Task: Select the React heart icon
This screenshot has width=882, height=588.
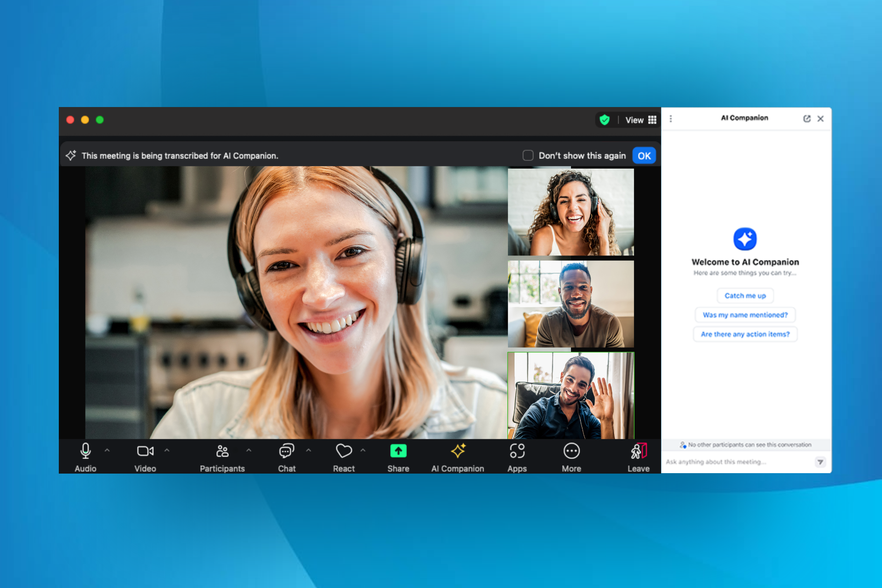Action: coord(344,451)
